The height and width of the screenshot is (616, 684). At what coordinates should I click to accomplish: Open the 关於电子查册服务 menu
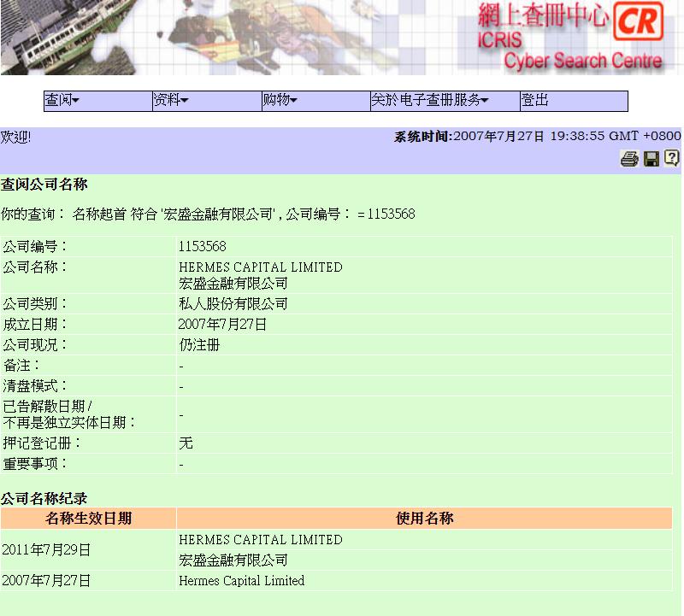pos(429,101)
